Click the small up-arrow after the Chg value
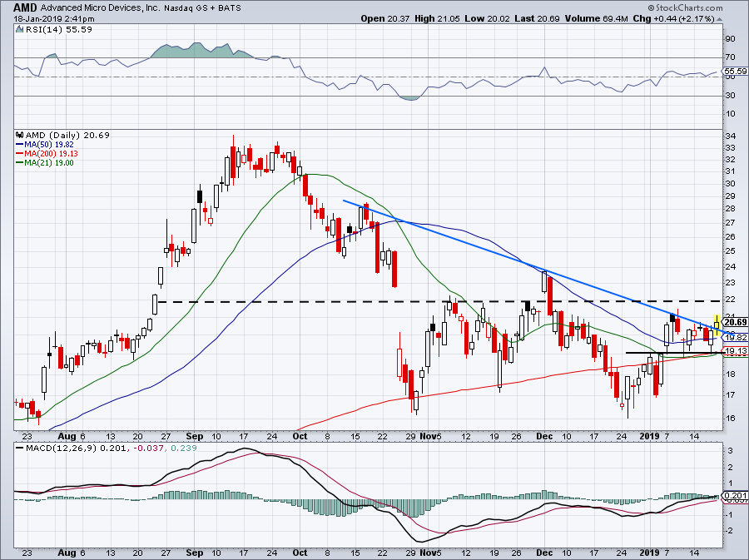This screenshot has width=749, height=560. click(x=719, y=19)
